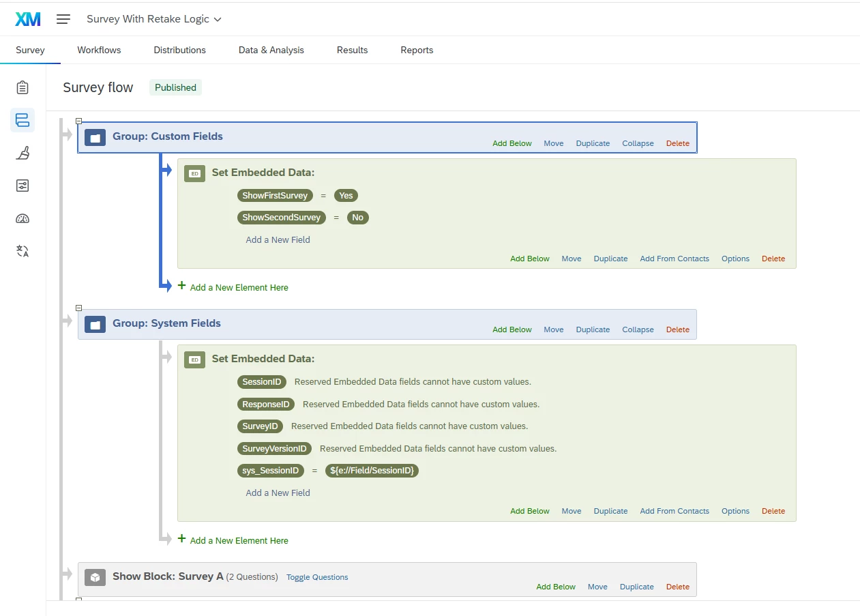
Task: Click plus icon under System Fields group
Action: (181, 538)
